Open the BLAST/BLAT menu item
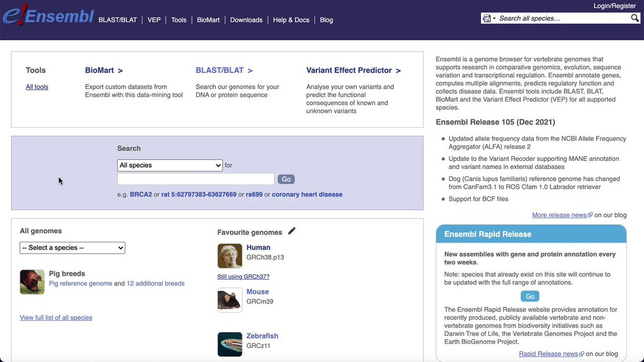The height and width of the screenshot is (362, 644). [x=118, y=20]
